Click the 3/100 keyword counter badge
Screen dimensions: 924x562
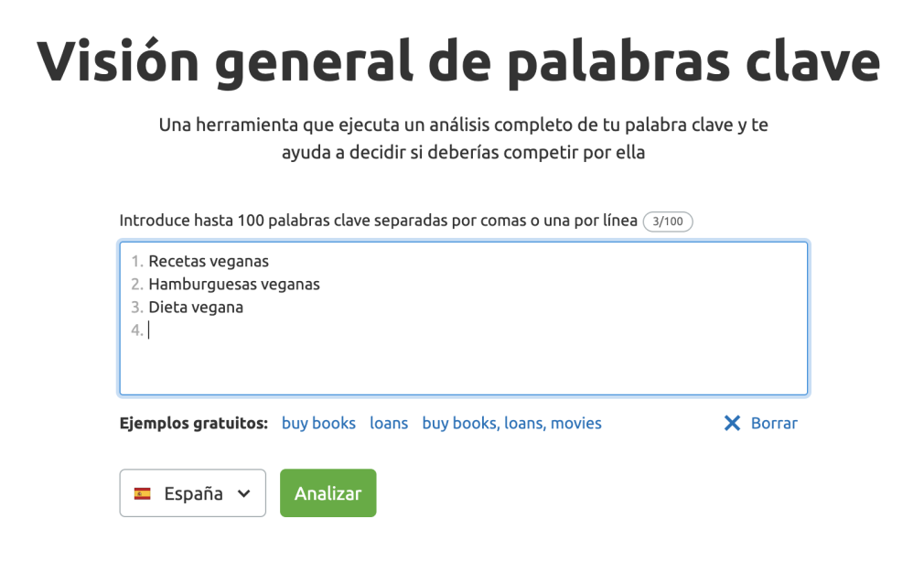point(668,222)
